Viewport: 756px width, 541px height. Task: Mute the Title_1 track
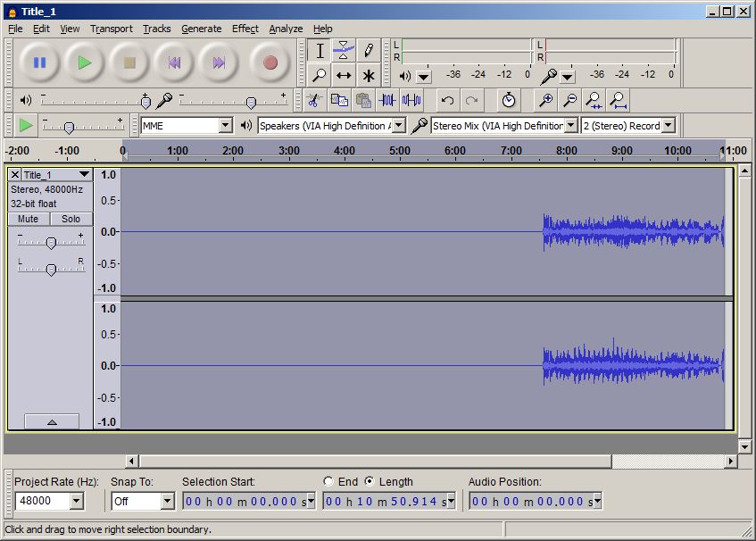(x=29, y=219)
